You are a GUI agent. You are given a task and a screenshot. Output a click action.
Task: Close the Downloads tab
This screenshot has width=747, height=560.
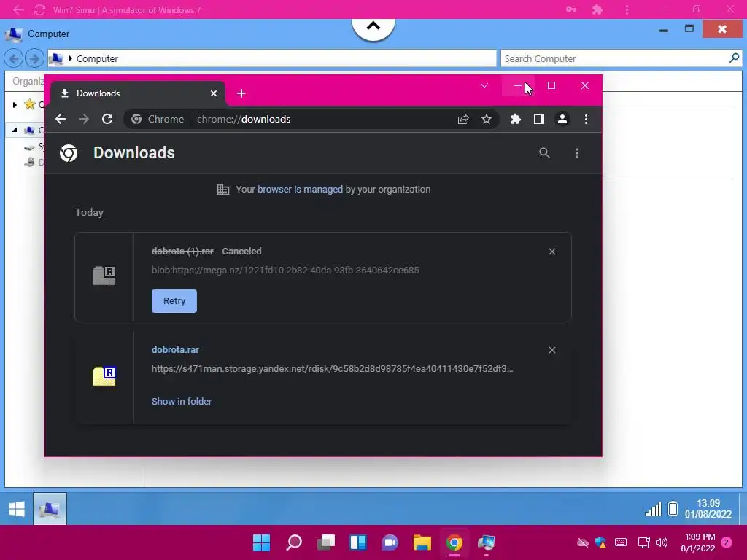tap(214, 93)
